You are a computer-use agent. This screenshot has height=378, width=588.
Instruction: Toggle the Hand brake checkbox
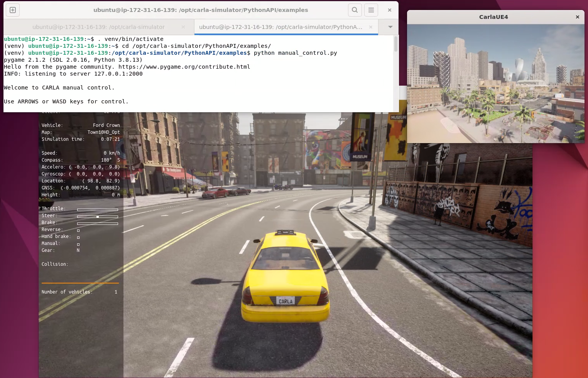[78, 238]
